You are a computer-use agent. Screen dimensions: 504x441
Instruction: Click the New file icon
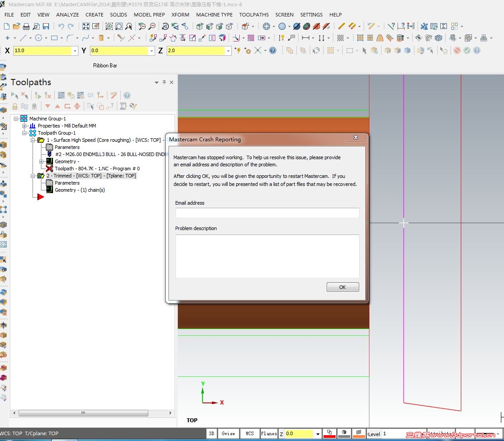coord(6,26)
